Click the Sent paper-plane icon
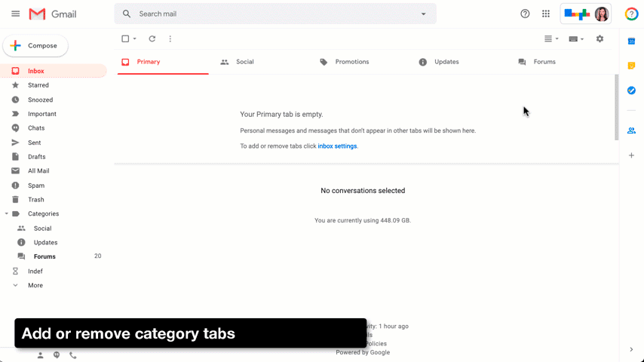Viewport: 644px width, 362px height. tap(15, 143)
